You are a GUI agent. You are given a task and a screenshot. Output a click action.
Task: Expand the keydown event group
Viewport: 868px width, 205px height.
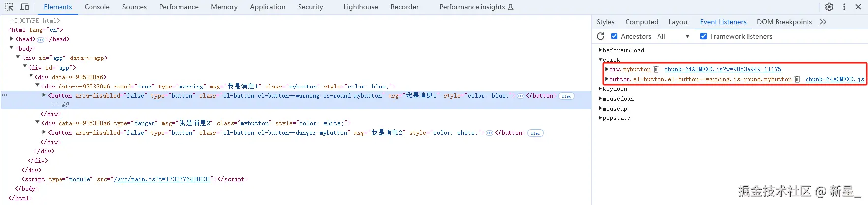(x=600, y=89)
